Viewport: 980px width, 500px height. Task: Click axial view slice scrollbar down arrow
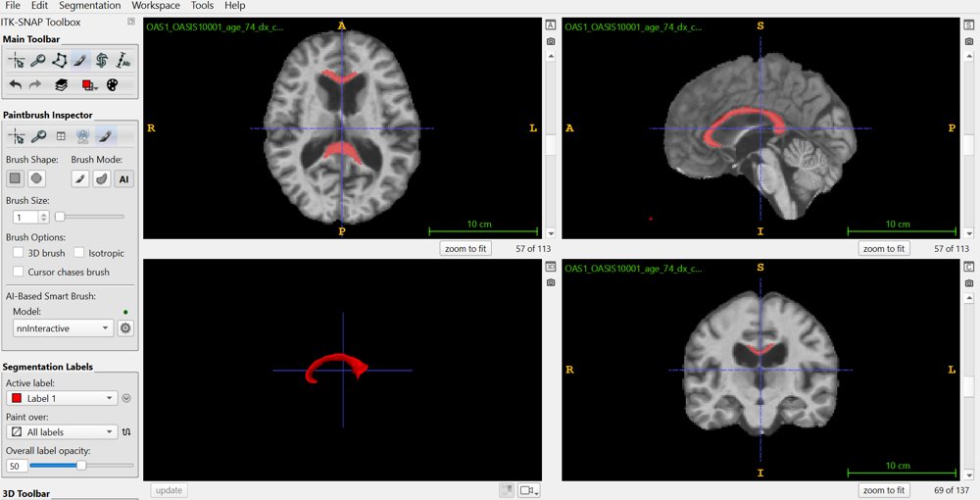[550, 233]
